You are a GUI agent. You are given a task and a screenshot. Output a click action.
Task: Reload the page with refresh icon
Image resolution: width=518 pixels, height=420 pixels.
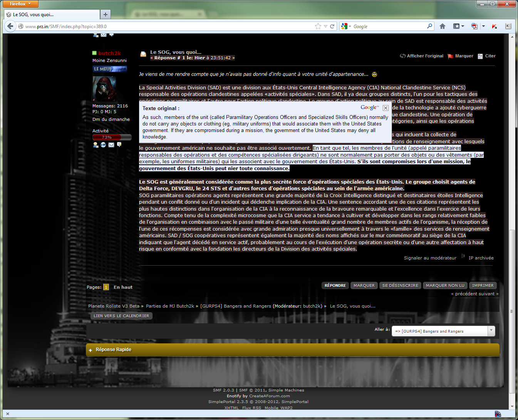(332, 26)
